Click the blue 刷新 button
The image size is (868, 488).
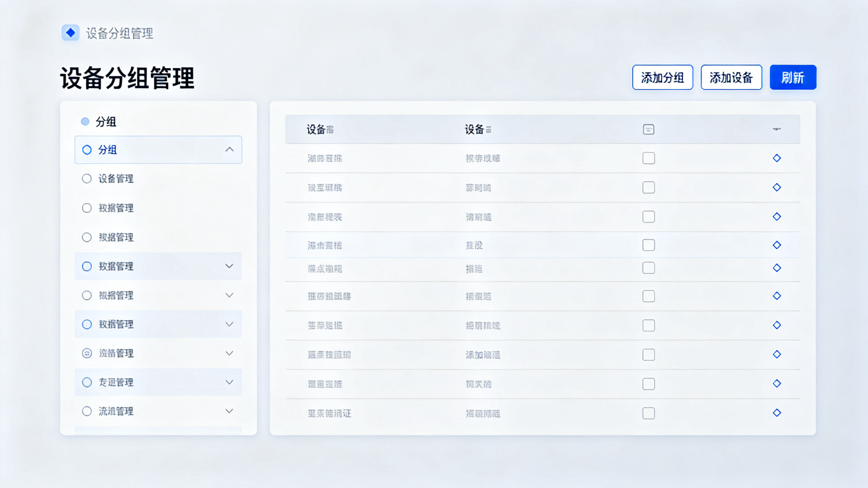coord(793,77)
